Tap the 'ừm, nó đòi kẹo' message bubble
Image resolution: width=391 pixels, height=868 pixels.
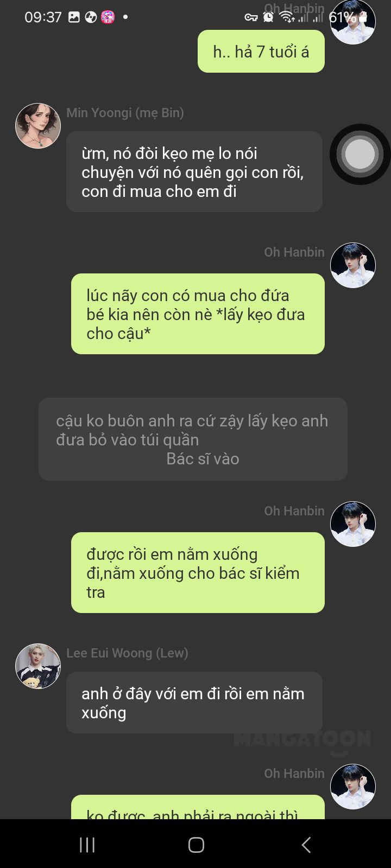(x=194, y=172)
